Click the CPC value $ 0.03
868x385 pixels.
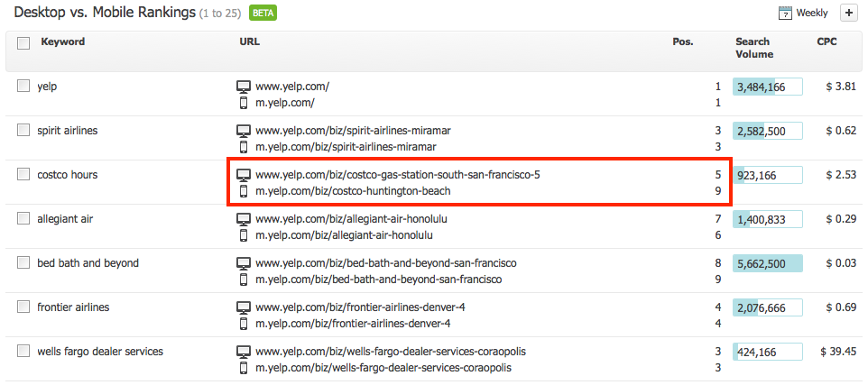click(x=841, y=262)
